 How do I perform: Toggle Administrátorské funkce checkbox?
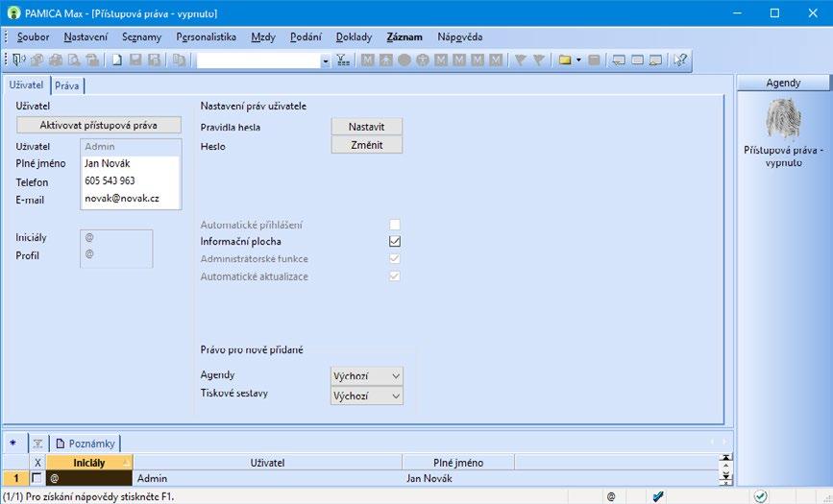click(x=395, y=258)
